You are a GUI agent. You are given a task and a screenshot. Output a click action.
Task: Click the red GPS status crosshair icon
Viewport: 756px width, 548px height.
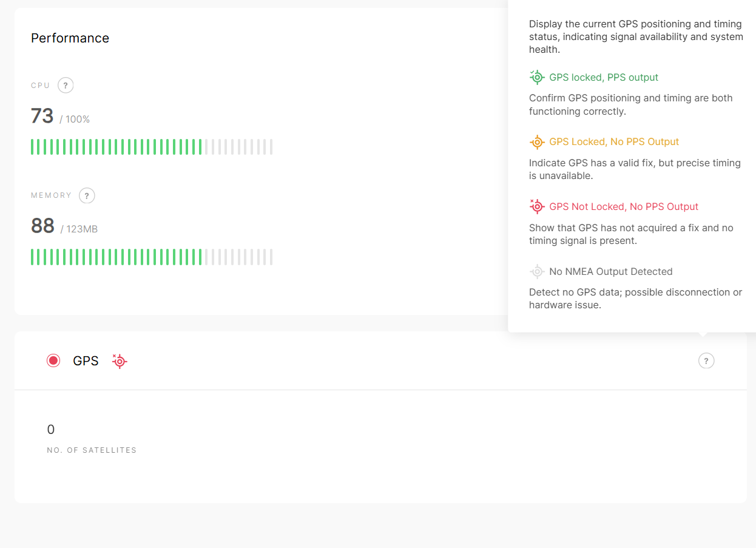coord(120,361)
